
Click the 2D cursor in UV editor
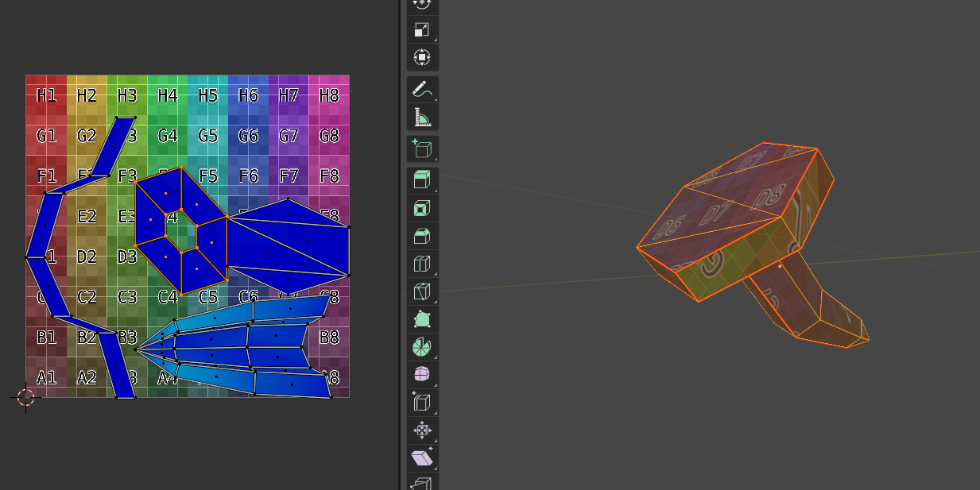click(x=25, y=397)
